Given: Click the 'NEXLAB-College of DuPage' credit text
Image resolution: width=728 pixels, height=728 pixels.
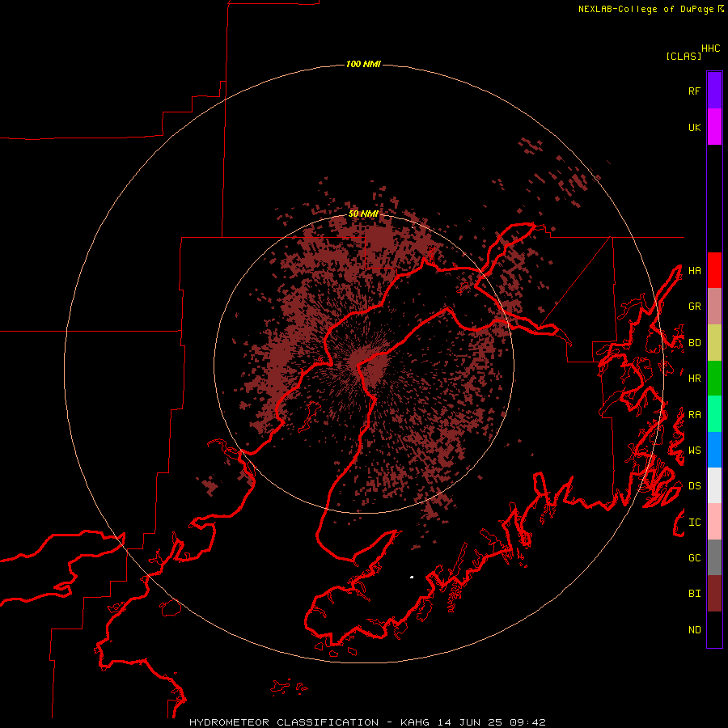Looking at the screenshot, I should click(x=645, y=9).
